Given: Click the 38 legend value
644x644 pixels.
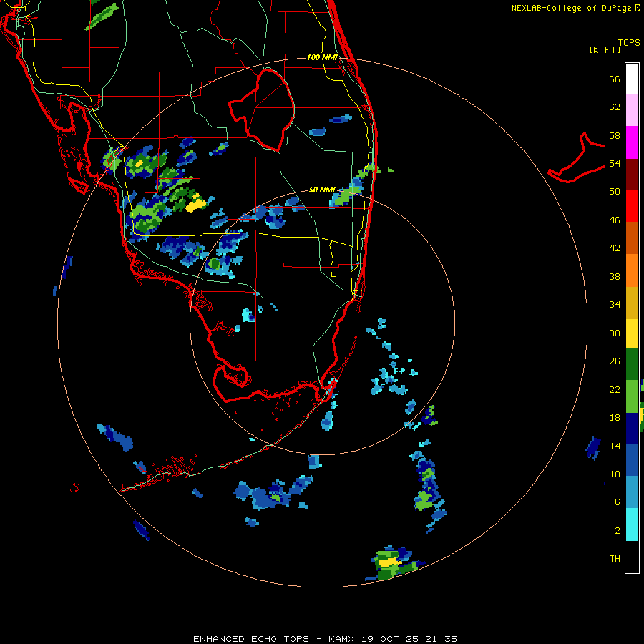Looking at the screenshot, I should click(x=615, y=276).
